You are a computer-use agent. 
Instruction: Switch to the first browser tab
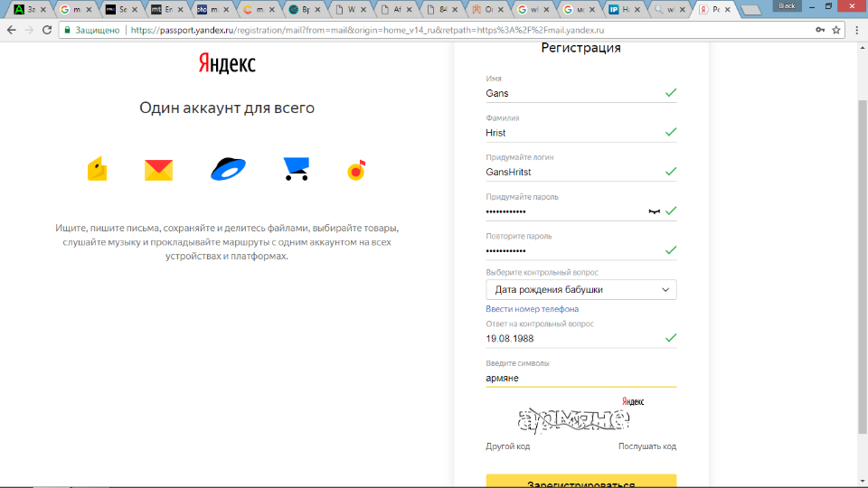25,9
